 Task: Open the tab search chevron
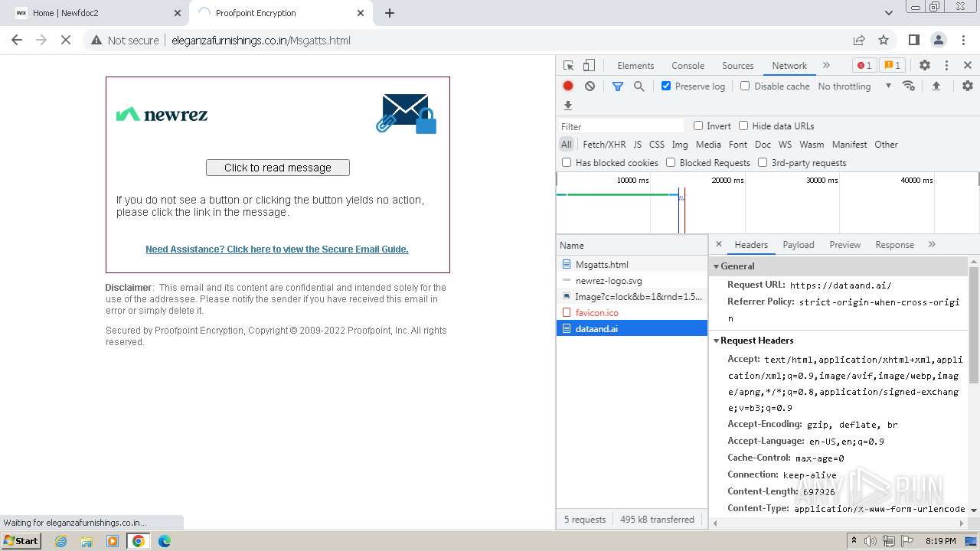(x=888, y=13)
